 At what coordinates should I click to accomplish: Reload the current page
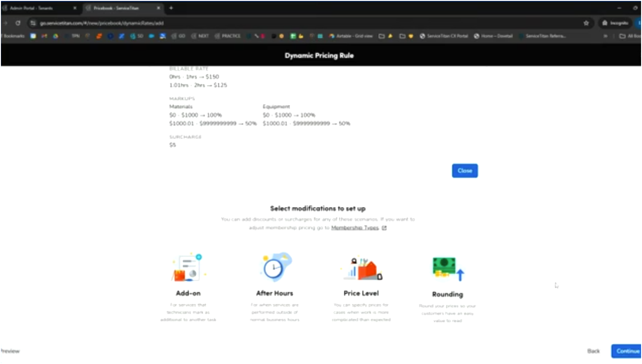[18, 23]
